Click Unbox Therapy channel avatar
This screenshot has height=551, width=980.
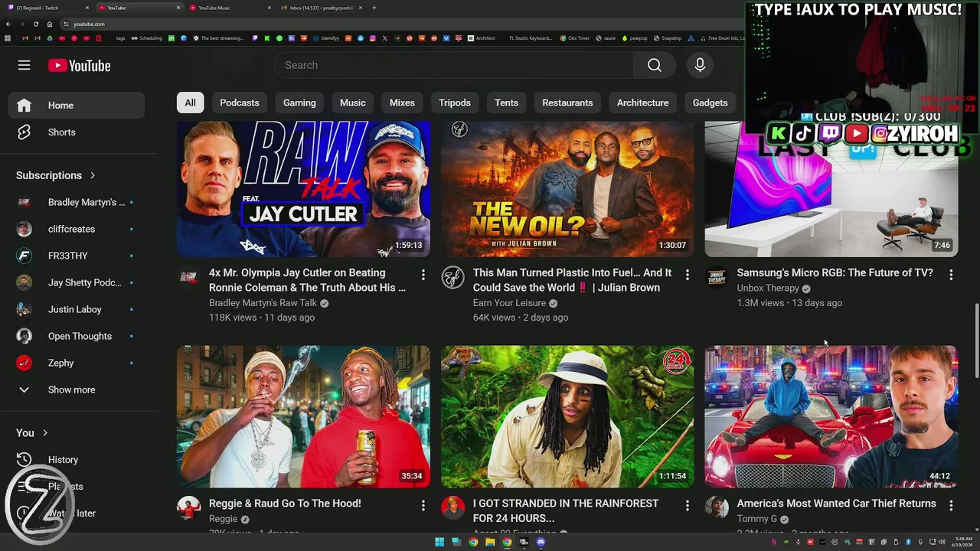[717, 277]
